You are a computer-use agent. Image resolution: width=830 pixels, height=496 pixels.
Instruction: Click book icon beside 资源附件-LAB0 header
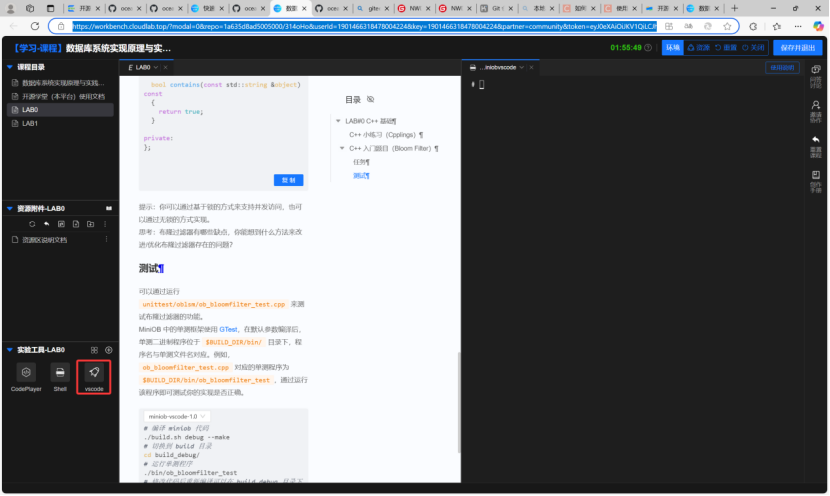tap(109, 209)
